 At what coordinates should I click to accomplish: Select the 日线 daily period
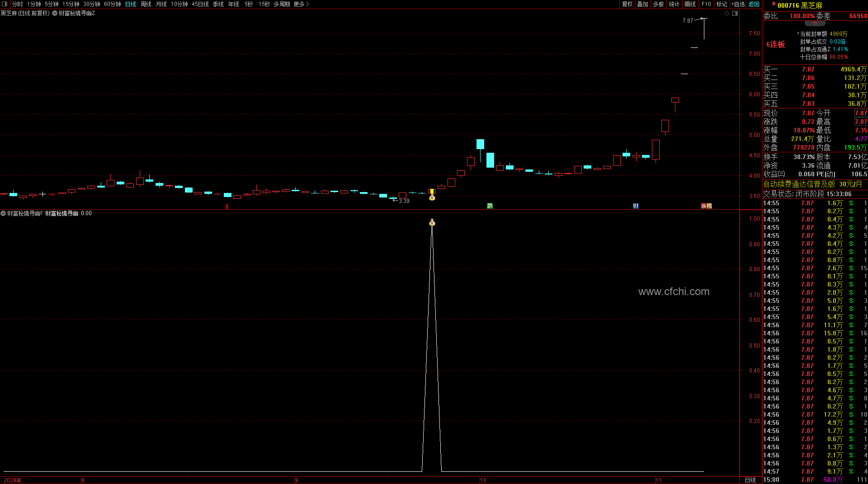(131, 4)
